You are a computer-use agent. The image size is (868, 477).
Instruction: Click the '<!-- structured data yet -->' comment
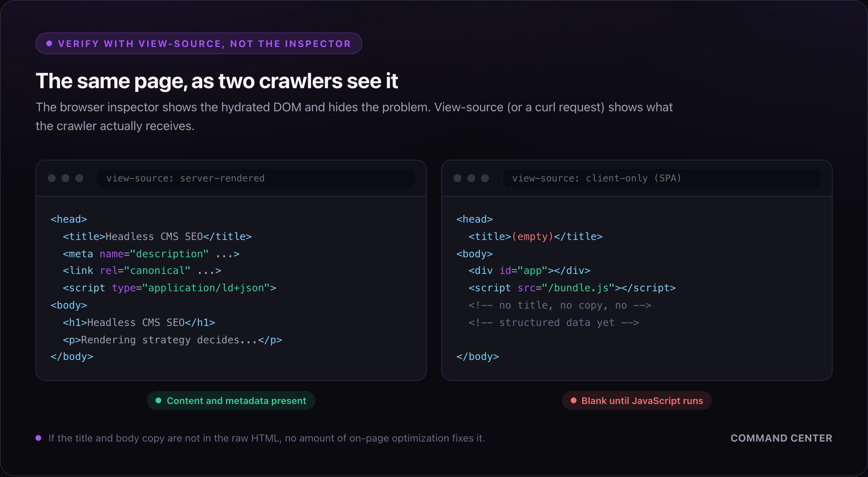[553, 322]
